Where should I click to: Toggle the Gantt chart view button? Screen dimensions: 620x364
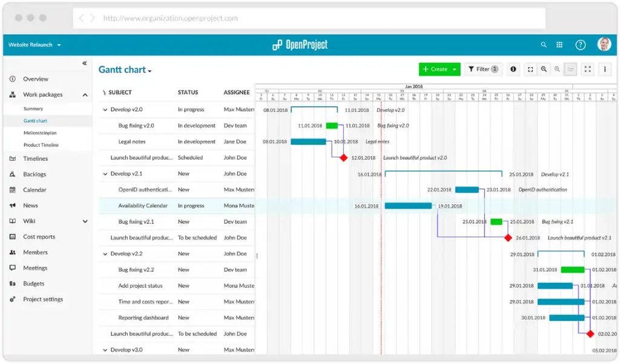click(570, 69)
